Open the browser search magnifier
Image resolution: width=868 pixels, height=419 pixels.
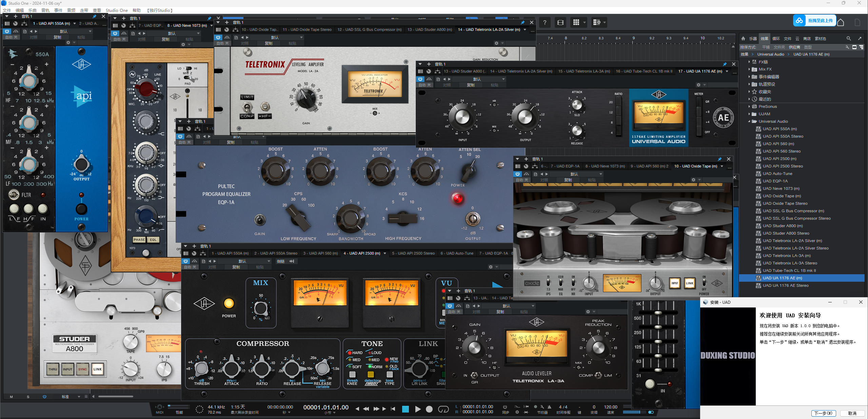pyautogui.click(x=848, y=39)
